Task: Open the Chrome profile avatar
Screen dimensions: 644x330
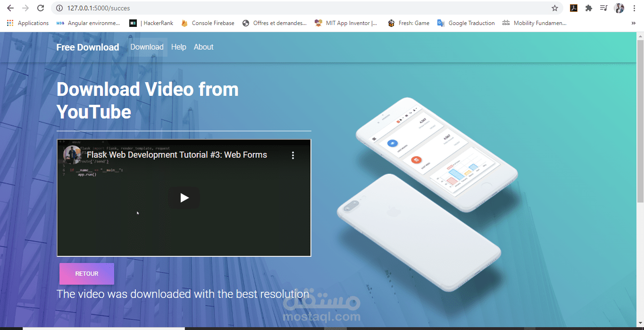Action: click(x=619, y=8)
